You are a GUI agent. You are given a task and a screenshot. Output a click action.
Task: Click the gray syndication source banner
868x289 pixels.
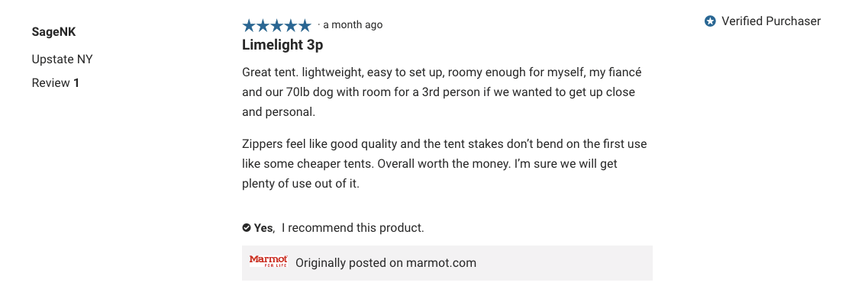click(x=447, y=263)
